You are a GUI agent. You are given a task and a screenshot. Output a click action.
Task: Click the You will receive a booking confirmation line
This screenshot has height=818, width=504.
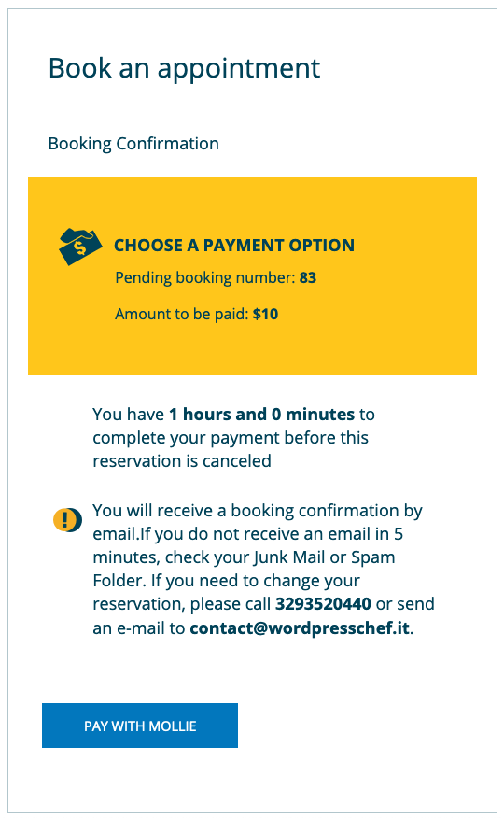pyautogui.click(x=258, y=511)
